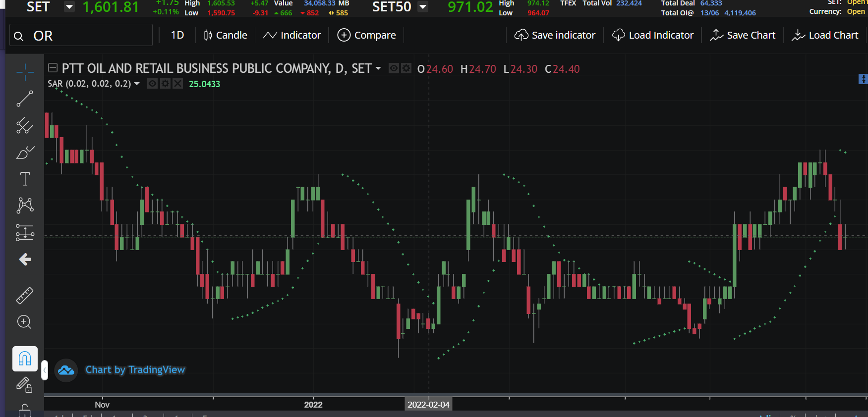Viewport: 868px width, 417px height.
Task: Click the search magnifier icon
Action: click(x=19, y=36)
